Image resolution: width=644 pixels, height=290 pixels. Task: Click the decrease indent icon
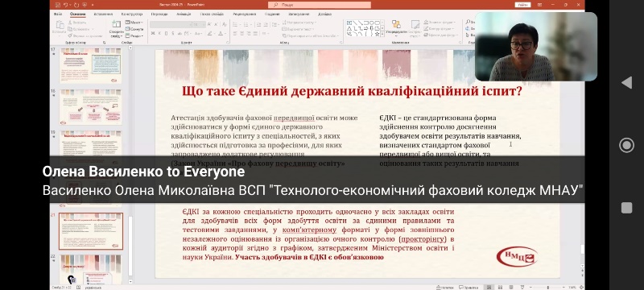click(258, 25)
